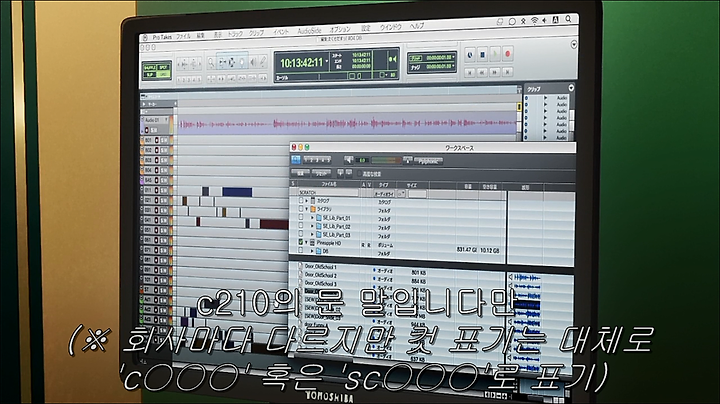Viewport: 720px width, 404px height.
Task: Check the SE_Lib_Part_02 row checkbox
Action: [x=301, y=226]
